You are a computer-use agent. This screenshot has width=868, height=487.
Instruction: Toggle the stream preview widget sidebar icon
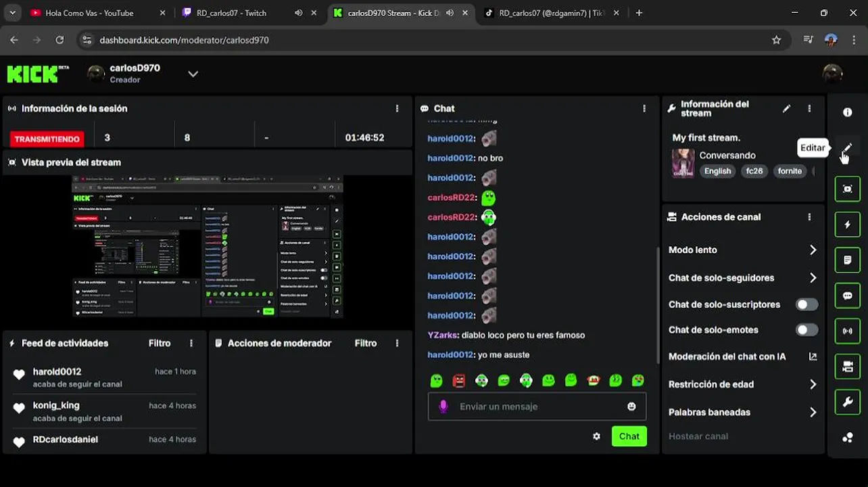pyautogui.click(x=847, y=189)
